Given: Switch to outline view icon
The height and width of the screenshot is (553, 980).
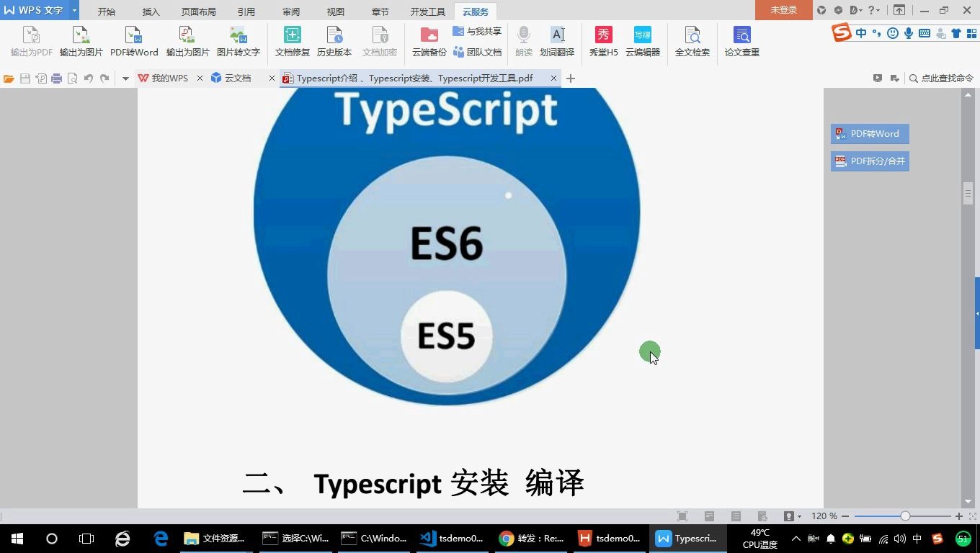Looking at the screenshot, I should coord(736,516).
